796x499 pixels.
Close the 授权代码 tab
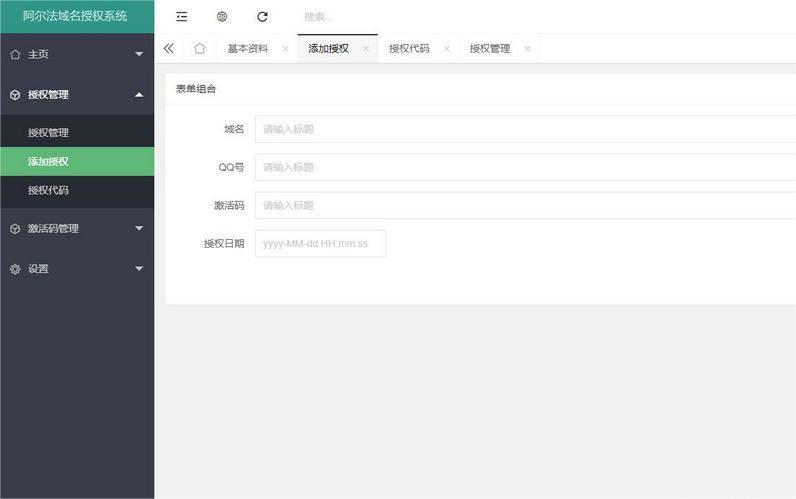[446, 48]
